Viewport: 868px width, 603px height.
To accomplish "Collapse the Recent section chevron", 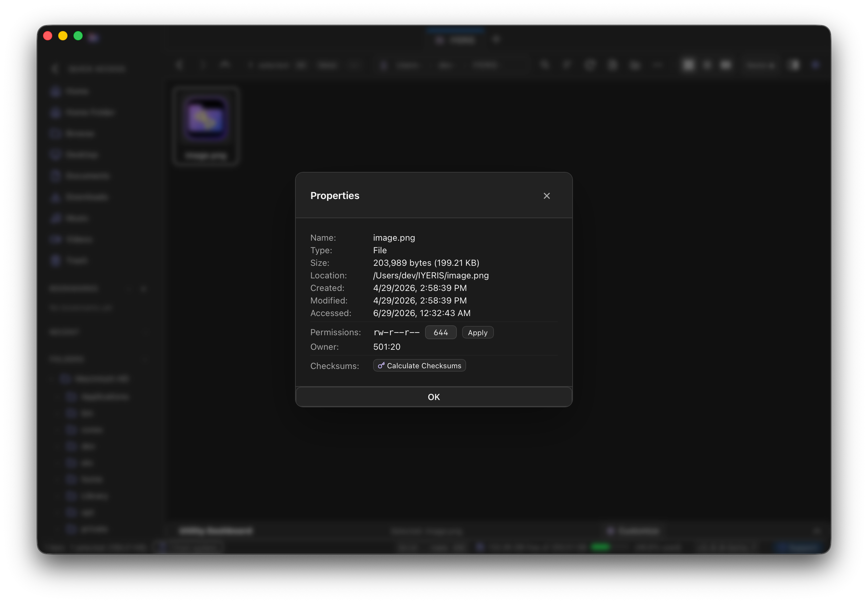I will tap(146, 332).
